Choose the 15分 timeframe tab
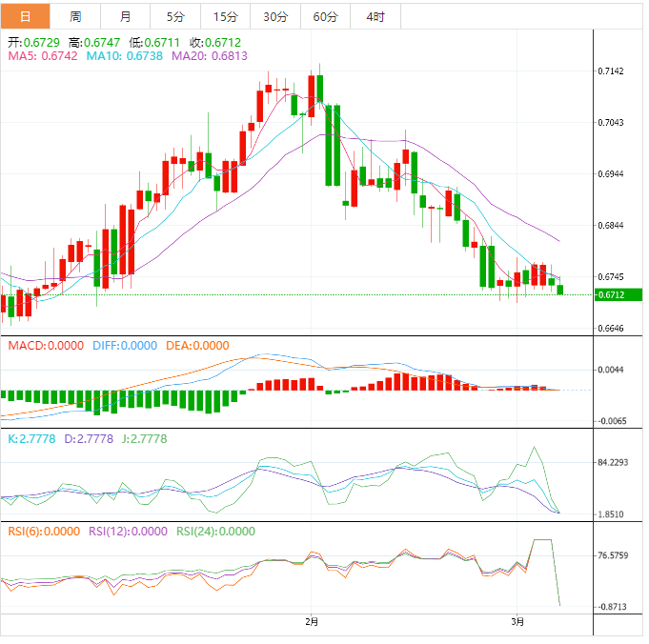This screenshot has width=649, height=644. 225,16
